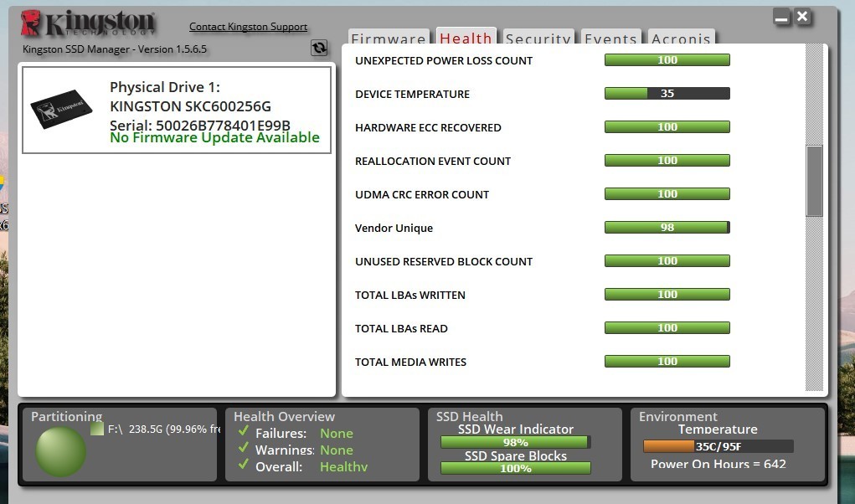
Task: Click the SSD Spare Blocks 100% bar
Action: pos(515,468)
